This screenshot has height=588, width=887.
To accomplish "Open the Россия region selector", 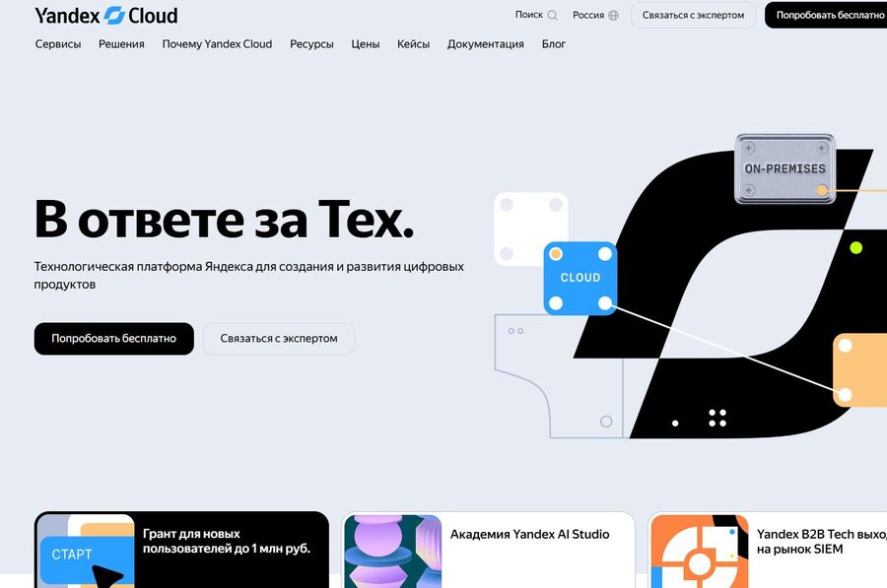I will coord(595,15).
